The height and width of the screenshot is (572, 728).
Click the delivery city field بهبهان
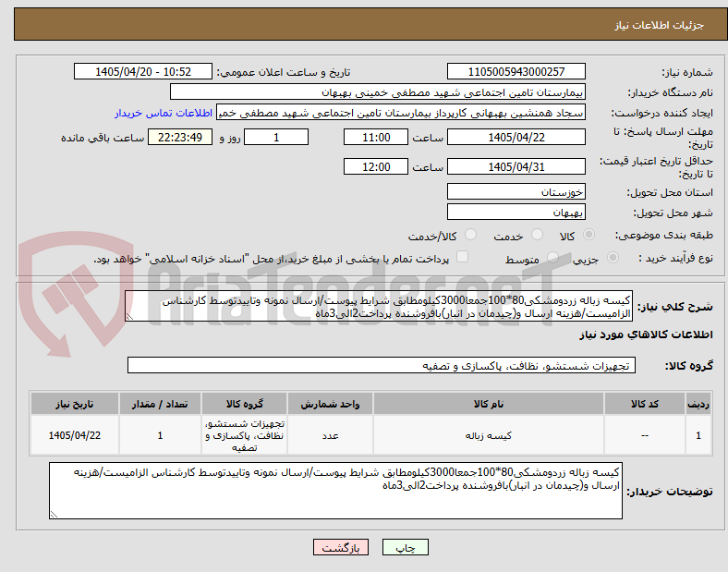pyautogui.click(x=516, y=212)
